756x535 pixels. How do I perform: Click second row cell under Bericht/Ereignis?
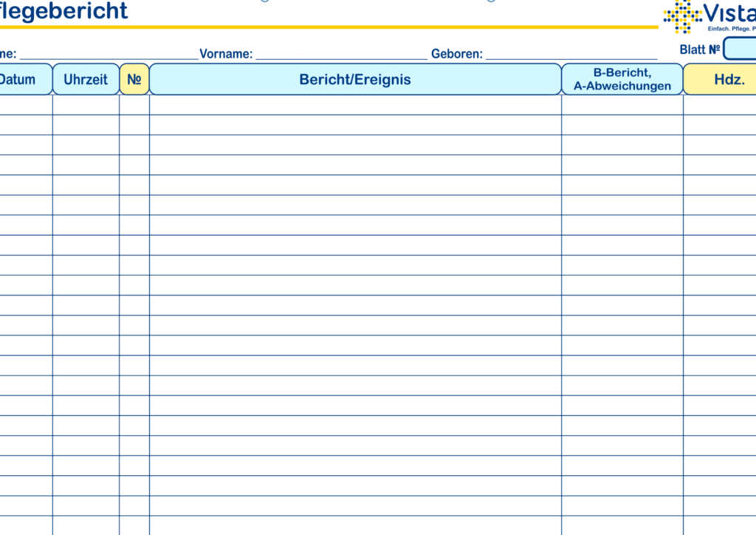click(x=355, y=125)
